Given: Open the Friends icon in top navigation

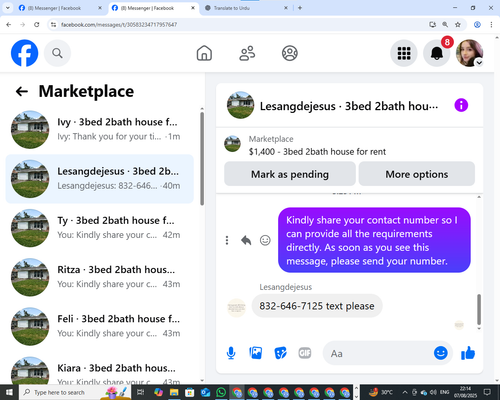Looking at the screenshot, I should [247, 53].
